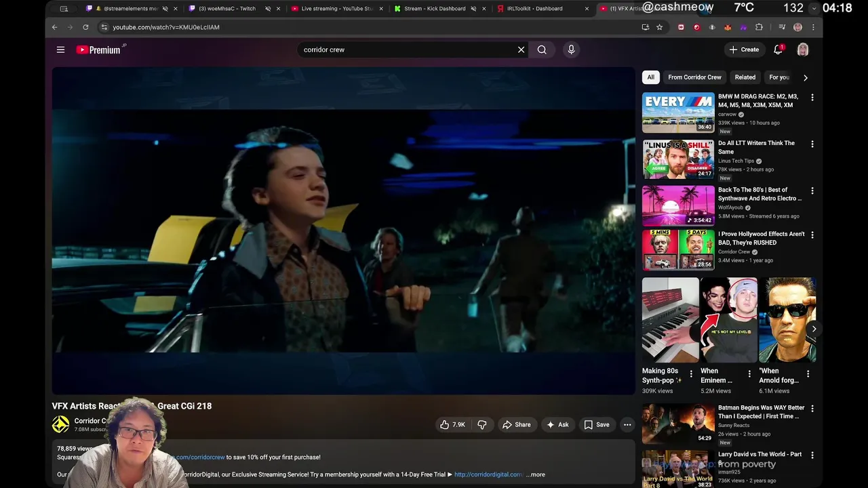Image resolution: width=868 pixels, height=488 pixels.
Task: Open install or cast icon in address bar
Action: 645,27
